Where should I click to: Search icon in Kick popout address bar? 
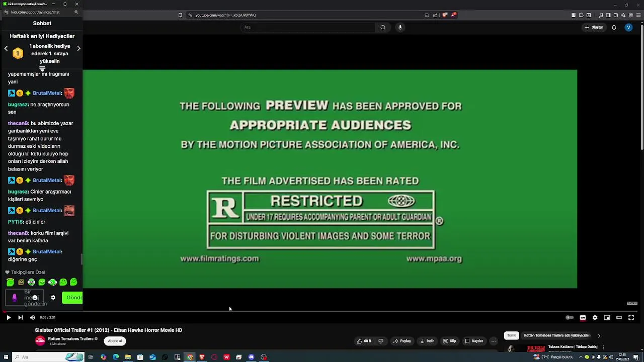[76, 12]
